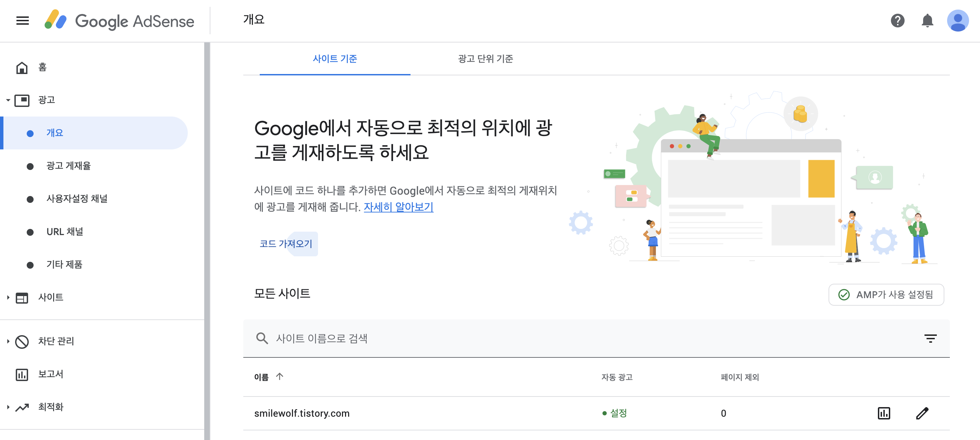Click the filter icon in search bar
The height and width of the screenshot is (440, 980).
[x=930, y=338]
